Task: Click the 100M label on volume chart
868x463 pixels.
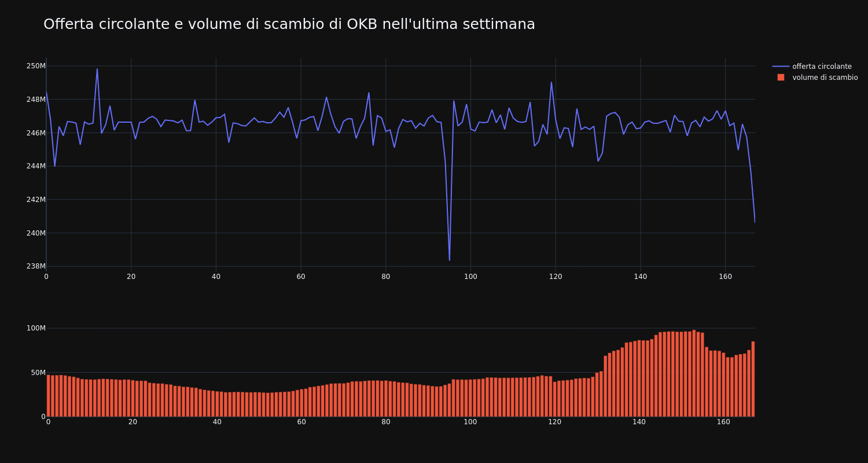Action: pyautogui.click(x=36, y=328)
